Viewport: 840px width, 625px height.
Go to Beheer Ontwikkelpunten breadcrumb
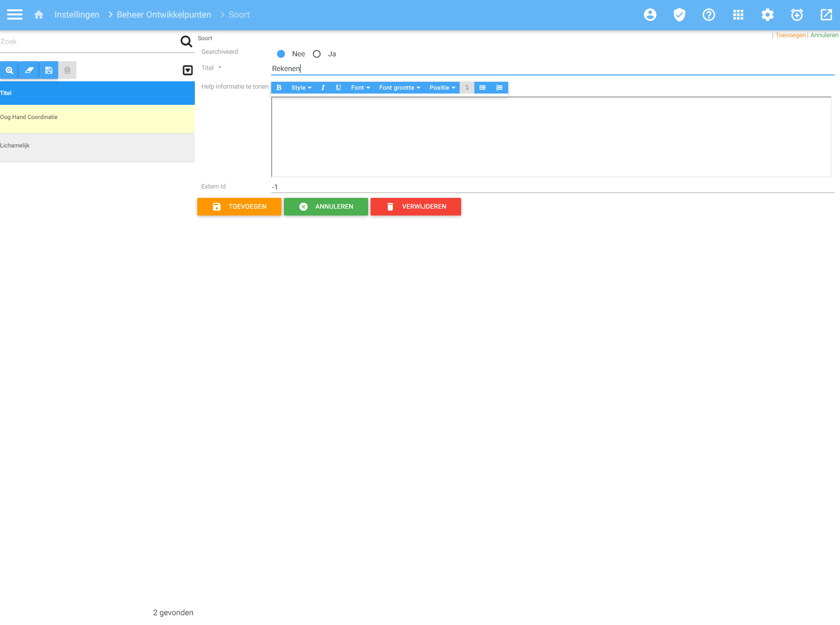pos(164,15)
